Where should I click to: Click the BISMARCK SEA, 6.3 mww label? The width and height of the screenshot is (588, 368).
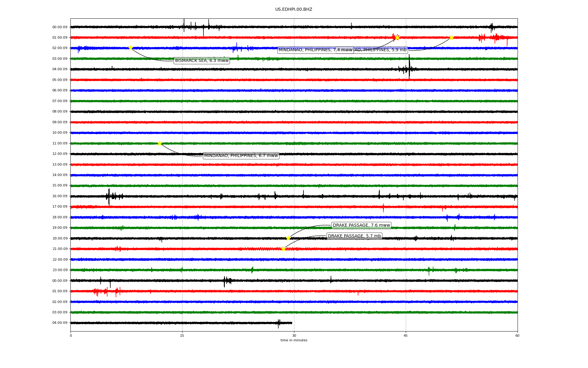(202, 61)
